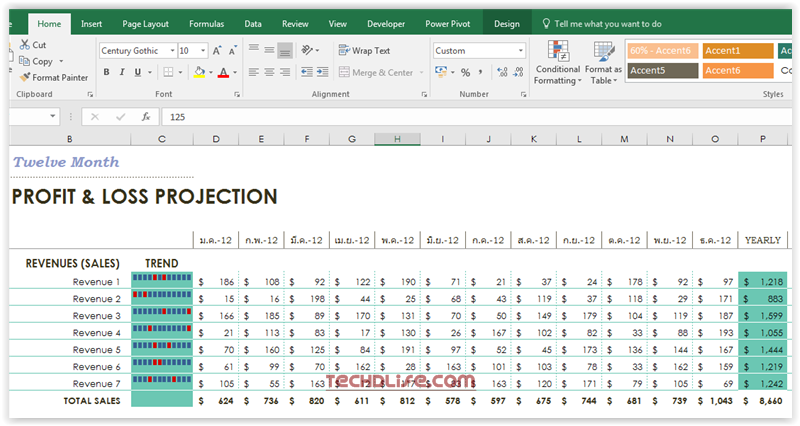Click the Copy icon
The image size is (800, 426).
(x=24, y=61)
